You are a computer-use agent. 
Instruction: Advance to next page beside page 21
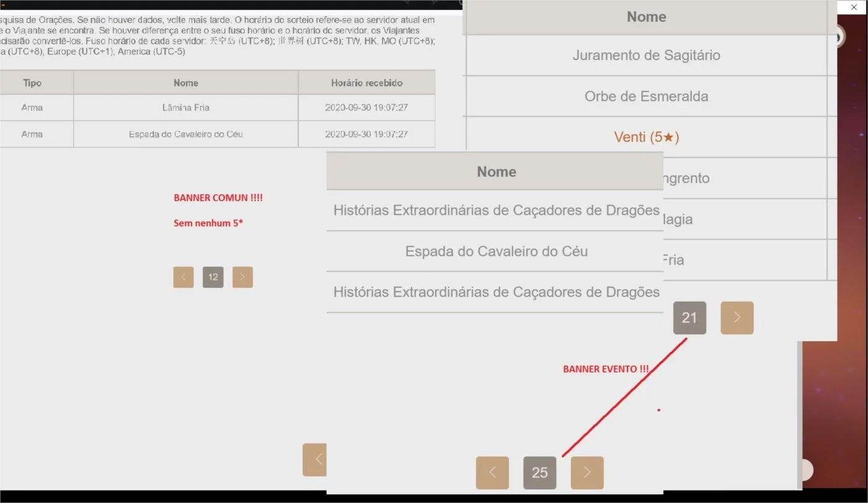(x=737, y=318)
